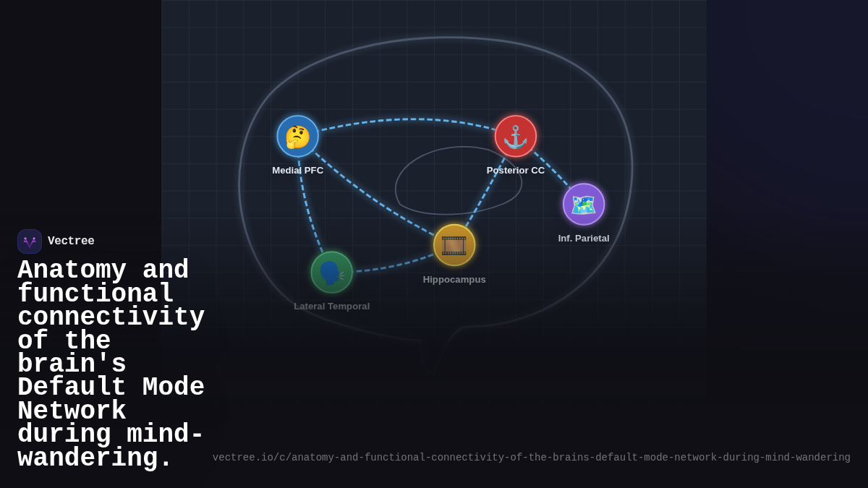The image size is (868, 488).
Task: Select the Inf. Parietal map node
Action: (x=583, y=204)
